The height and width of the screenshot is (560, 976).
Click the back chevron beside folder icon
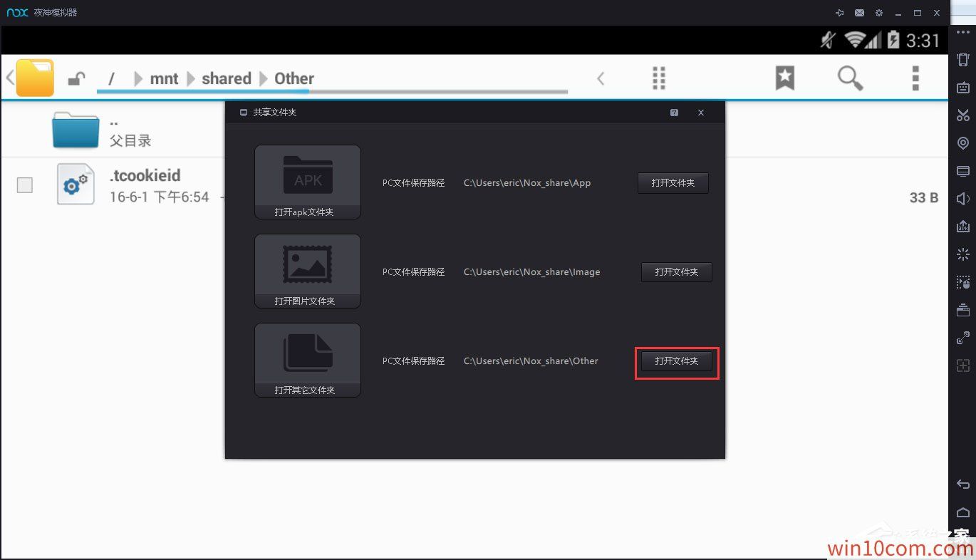(x=9, y=76)
